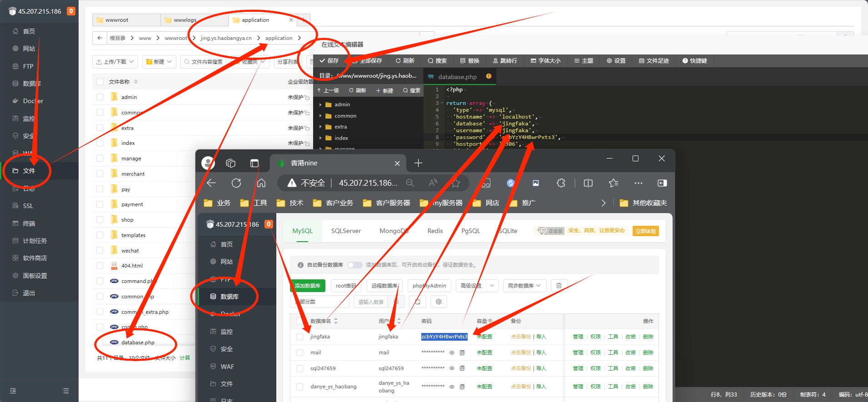Viewport: 868px width, 402px height.
Task: Expand the common folder in editor tree
Action: [x=320, y=116]
